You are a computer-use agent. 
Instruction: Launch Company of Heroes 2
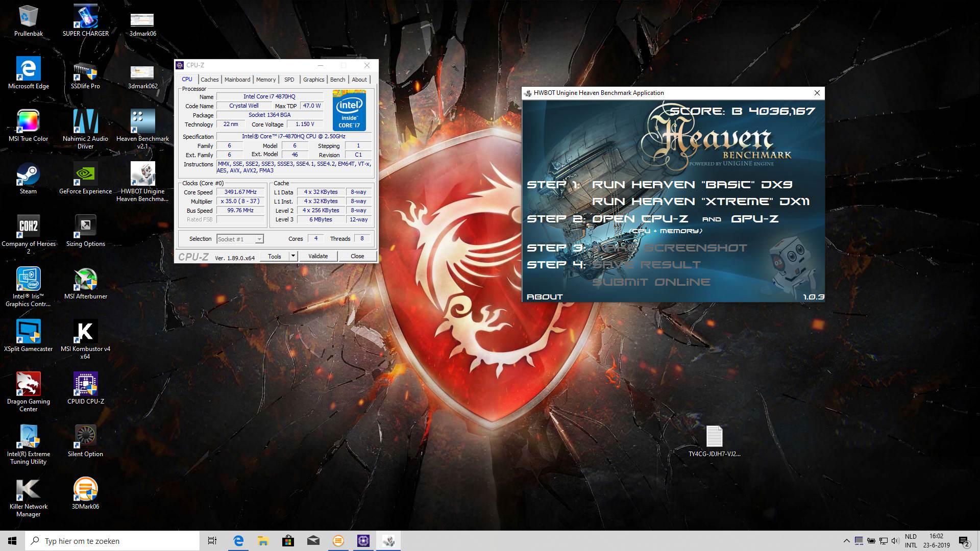[x=29, y=234]
